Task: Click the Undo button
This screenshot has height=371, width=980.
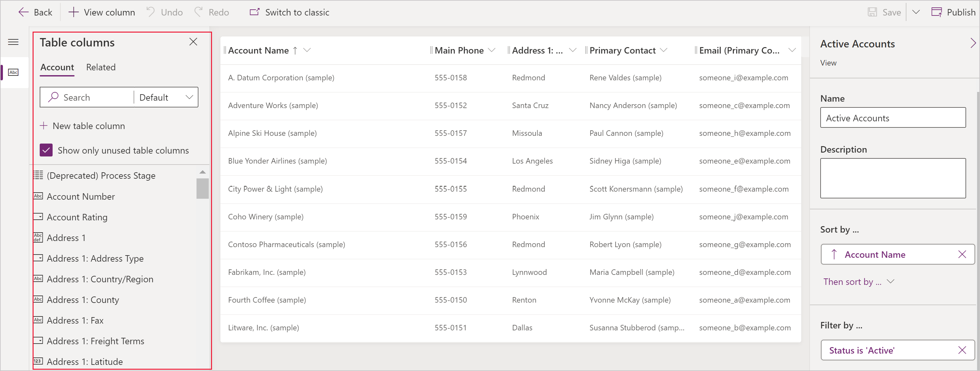Action: (x=164, y=12)
